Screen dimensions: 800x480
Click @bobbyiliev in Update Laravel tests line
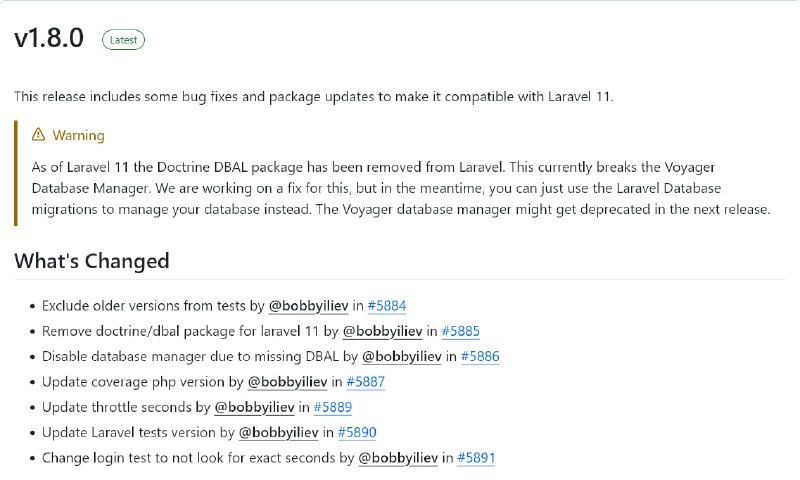(279, 433)
